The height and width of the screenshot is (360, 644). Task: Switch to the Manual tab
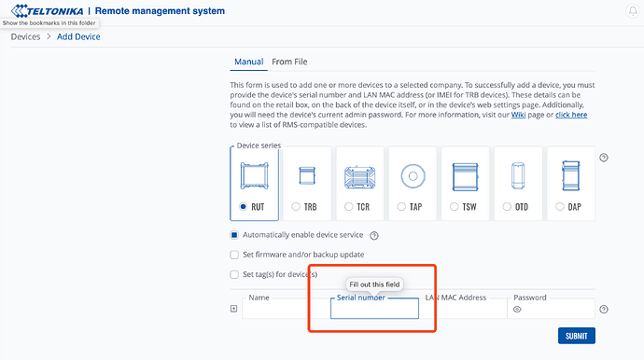(249, 62)
